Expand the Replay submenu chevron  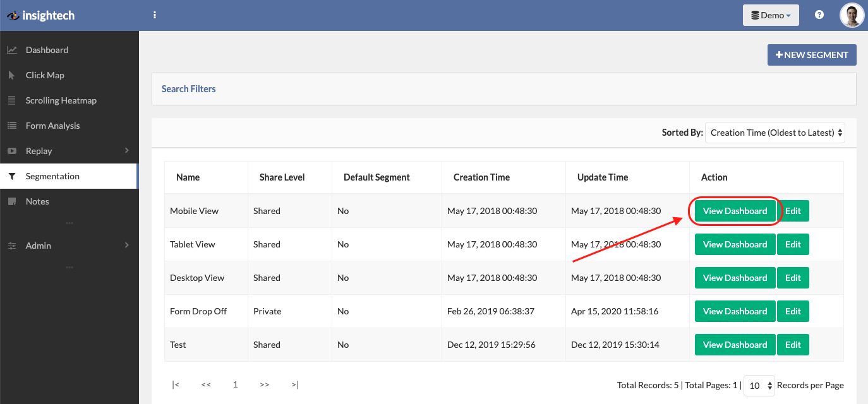(127, 150)
